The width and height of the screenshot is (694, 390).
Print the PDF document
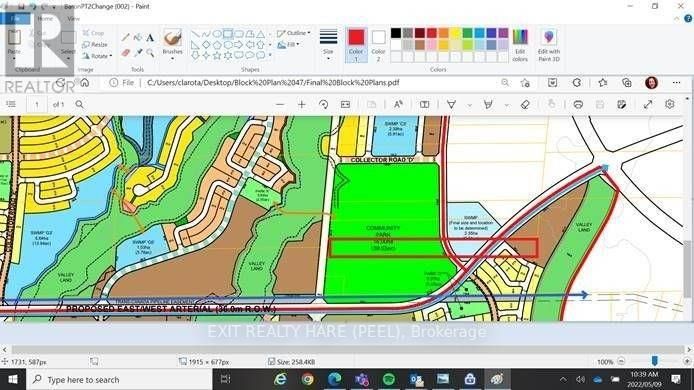[578, 104]
